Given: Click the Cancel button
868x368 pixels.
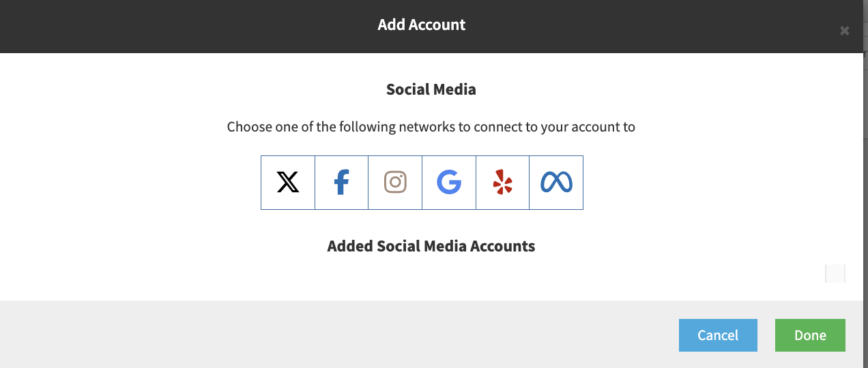Looking at the screenshot, I should 718,335.
